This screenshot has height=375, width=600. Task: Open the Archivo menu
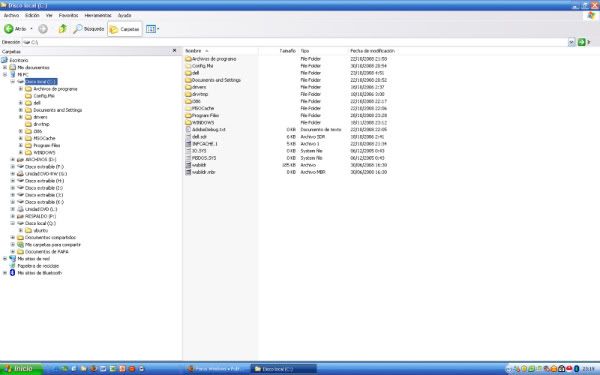coord(11,15)
